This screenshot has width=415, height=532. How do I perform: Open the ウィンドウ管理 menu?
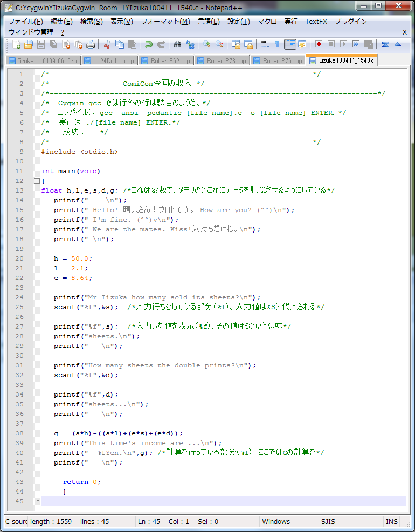coord(31,32)
